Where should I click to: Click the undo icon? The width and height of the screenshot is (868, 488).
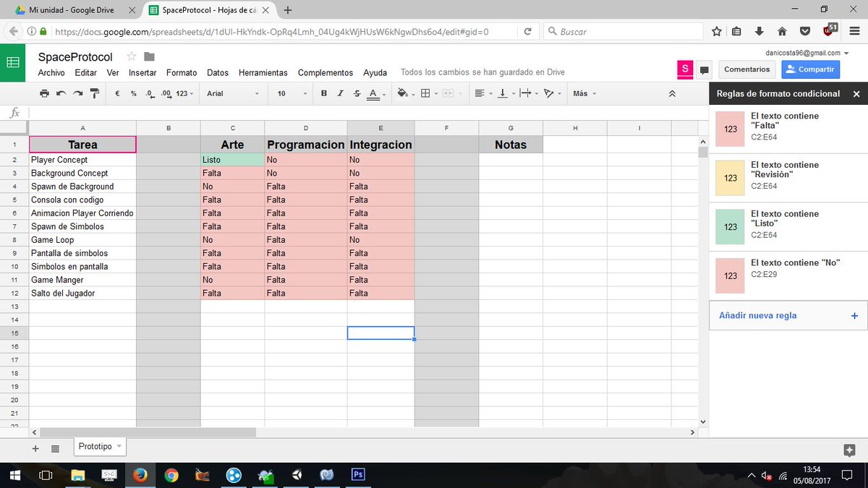tap(61, 93)
